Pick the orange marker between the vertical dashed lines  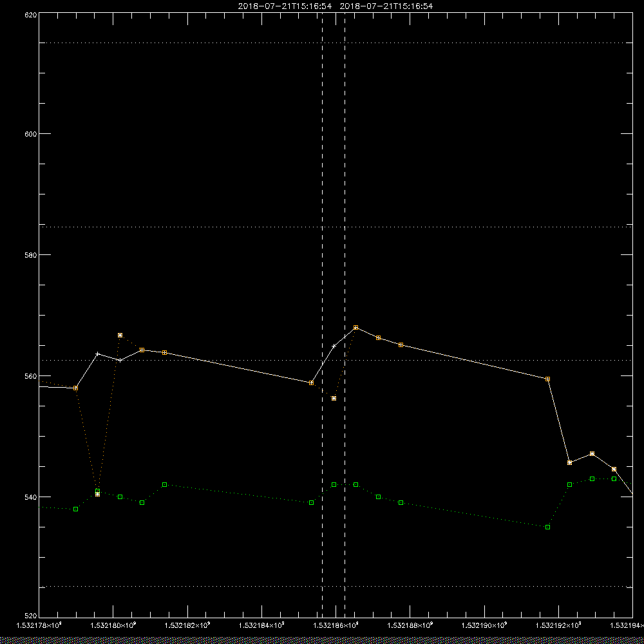point(334,399)
